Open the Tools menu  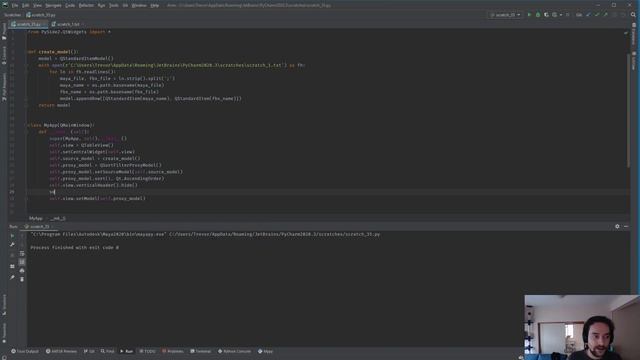(113, 5)
